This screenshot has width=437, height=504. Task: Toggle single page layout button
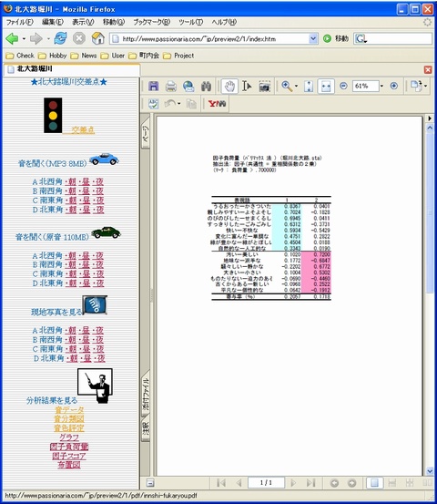[375, 482]
